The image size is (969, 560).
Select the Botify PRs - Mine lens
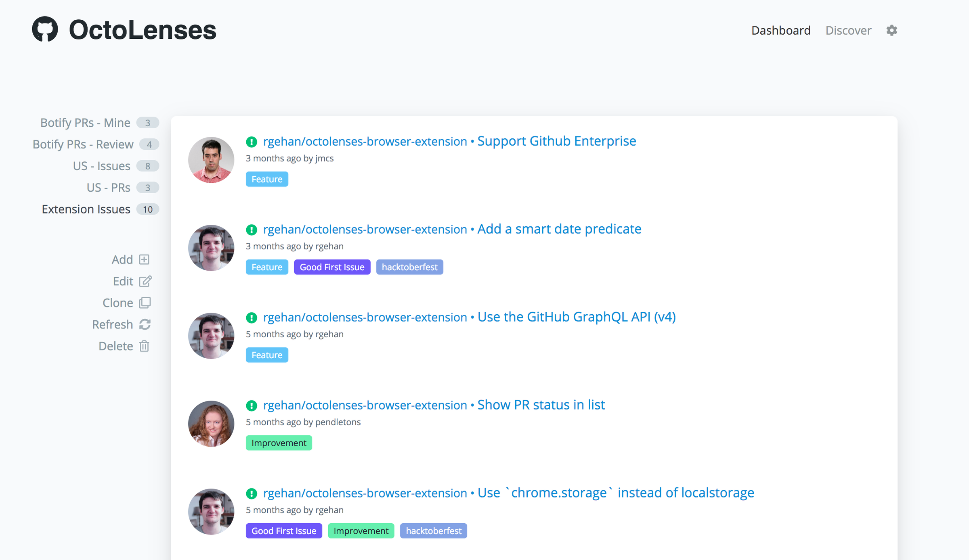click(x=85, y=123)
